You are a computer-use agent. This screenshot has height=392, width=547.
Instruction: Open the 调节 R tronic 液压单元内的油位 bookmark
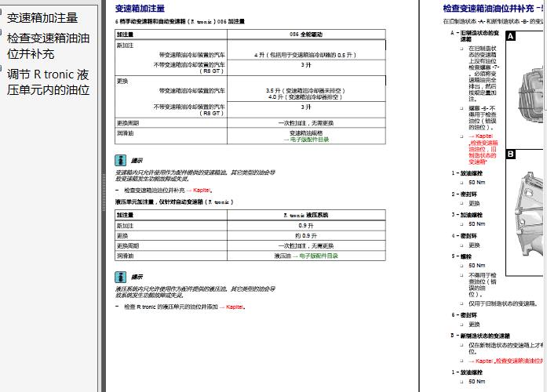coord(48,82)
